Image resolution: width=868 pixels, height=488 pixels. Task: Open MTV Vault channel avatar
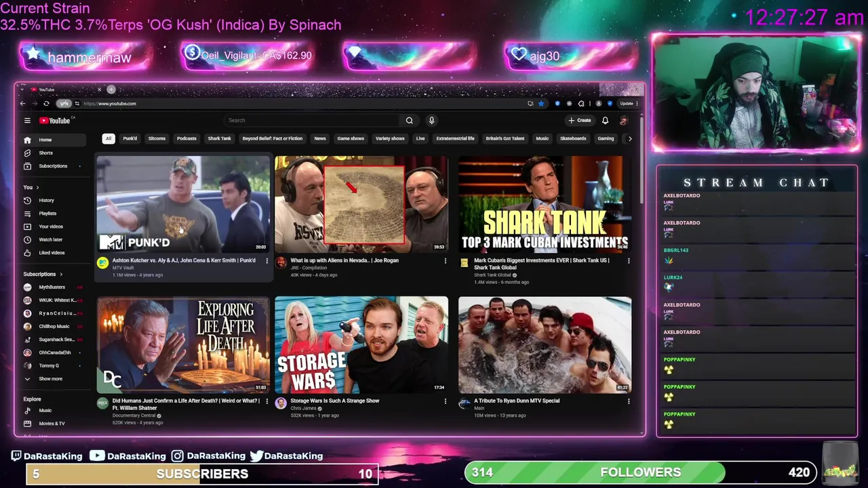click(x=102, y=263)
